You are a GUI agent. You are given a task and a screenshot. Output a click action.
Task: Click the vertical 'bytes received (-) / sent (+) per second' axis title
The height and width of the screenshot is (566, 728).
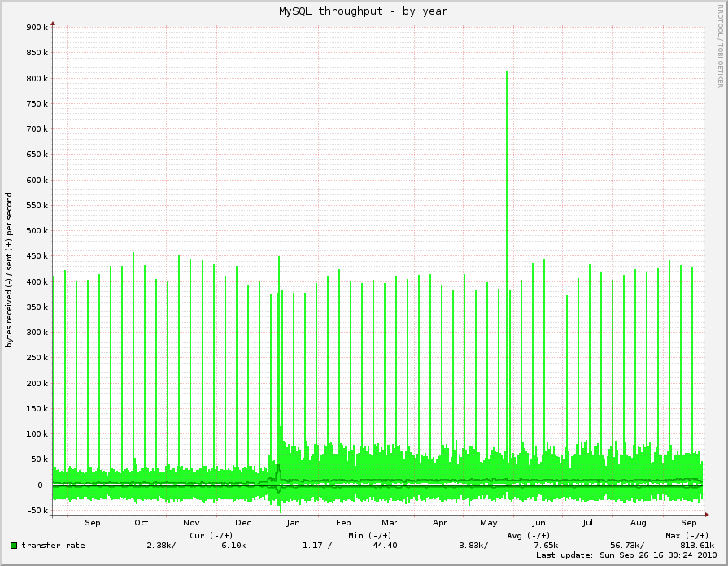click(9, 270)
